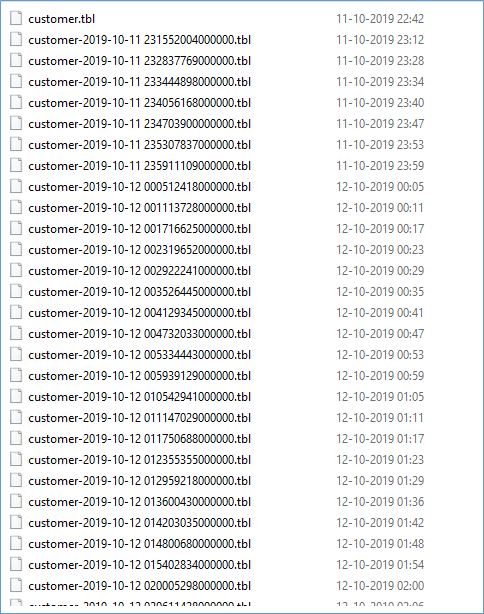Select file name customer-2019-10-12 001716625000000.tbl

(139, 229)
